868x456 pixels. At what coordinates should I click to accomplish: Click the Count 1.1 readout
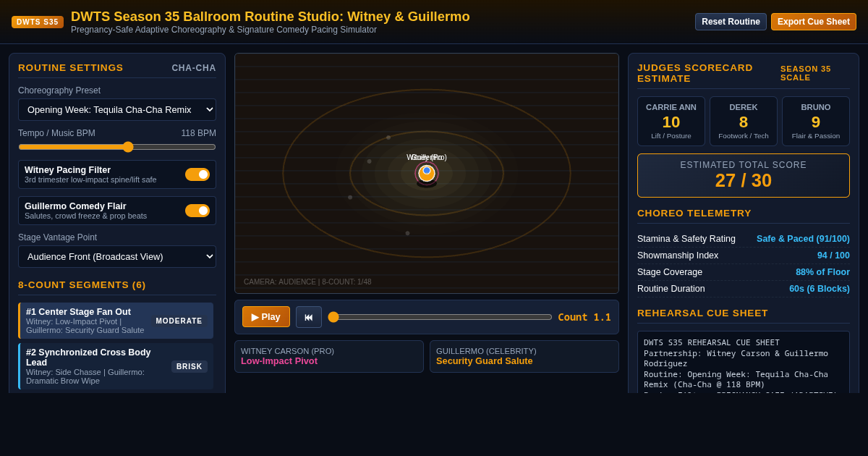pyautogui.click(x=584, y=317)
